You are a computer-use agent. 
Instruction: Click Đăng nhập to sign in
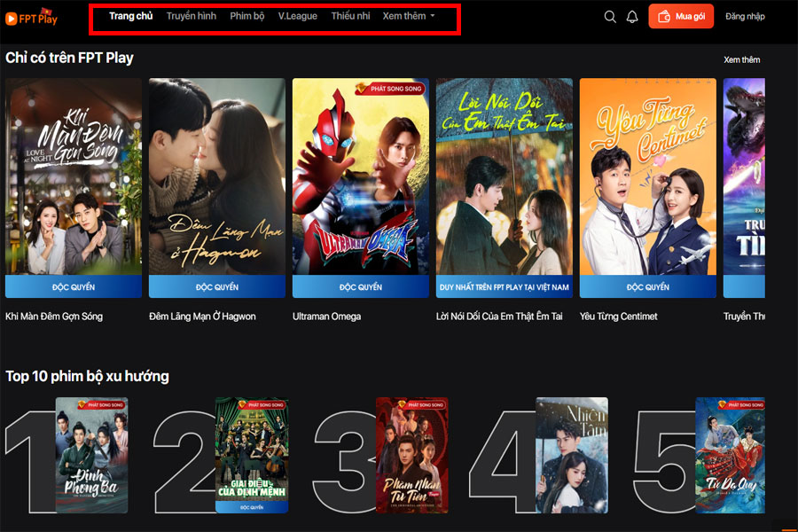point(745,17)
